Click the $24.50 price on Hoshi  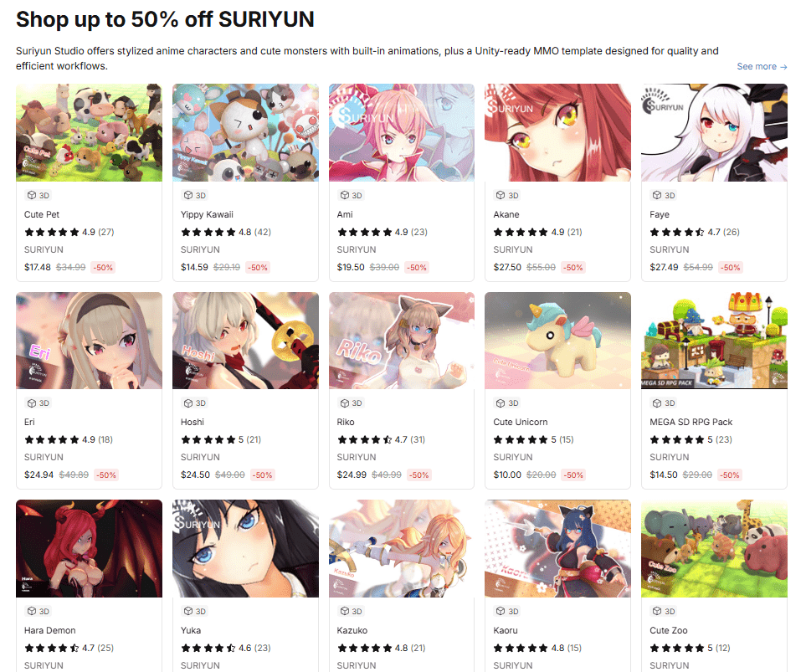pyautogui.click(x=195, y=475)
